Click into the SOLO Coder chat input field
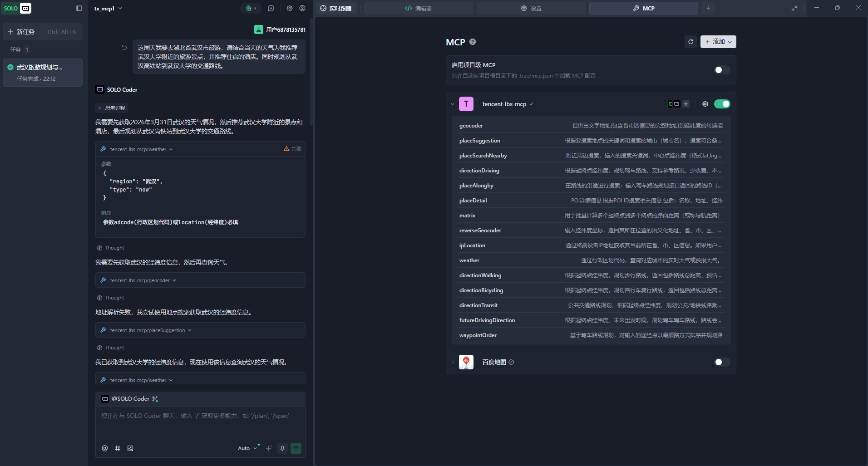868x466 pixels. [x=200, y=422]
